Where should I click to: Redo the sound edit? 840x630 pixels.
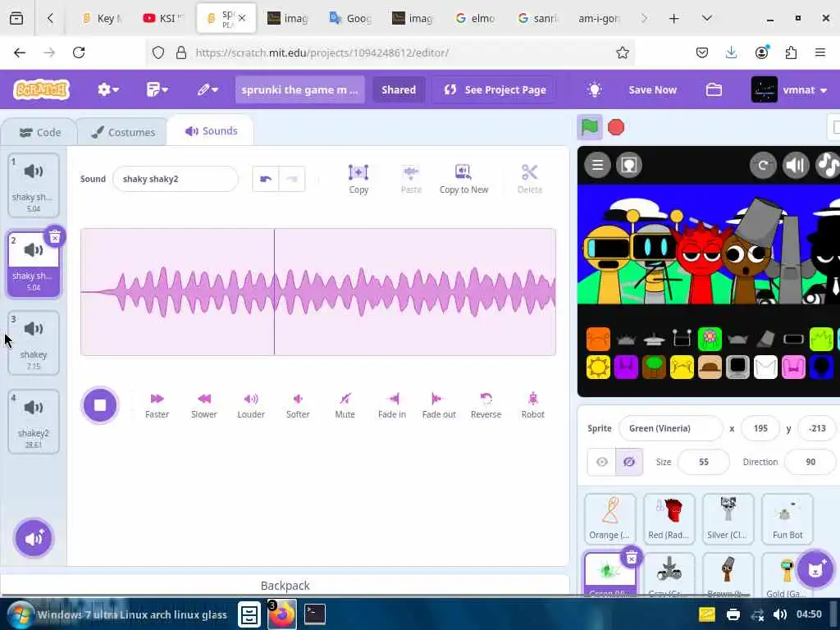pos(292,179)
